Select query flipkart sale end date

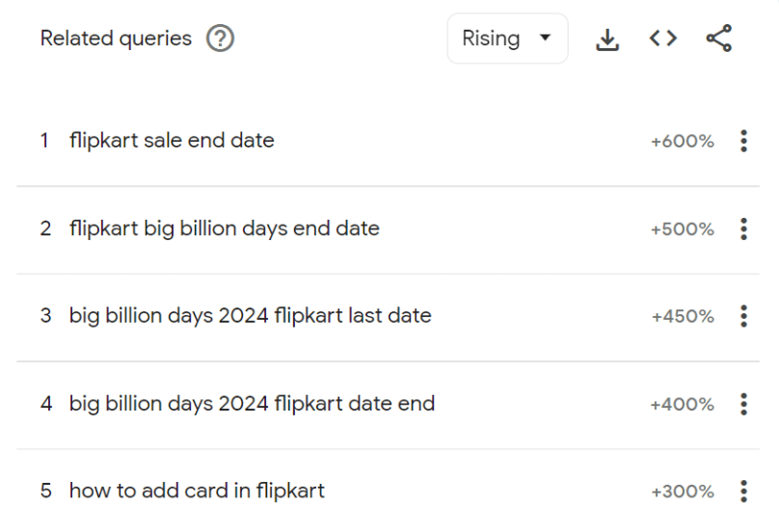[x=172, y=141]
